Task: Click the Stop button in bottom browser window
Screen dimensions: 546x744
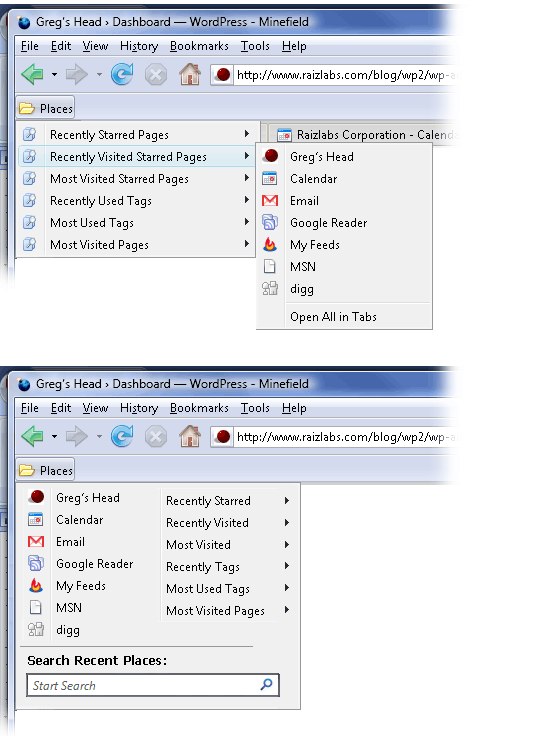Action: coord(156,437)
